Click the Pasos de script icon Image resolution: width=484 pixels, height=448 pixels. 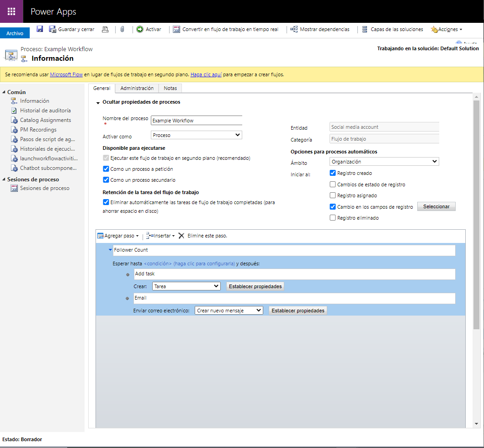(14, 139)
